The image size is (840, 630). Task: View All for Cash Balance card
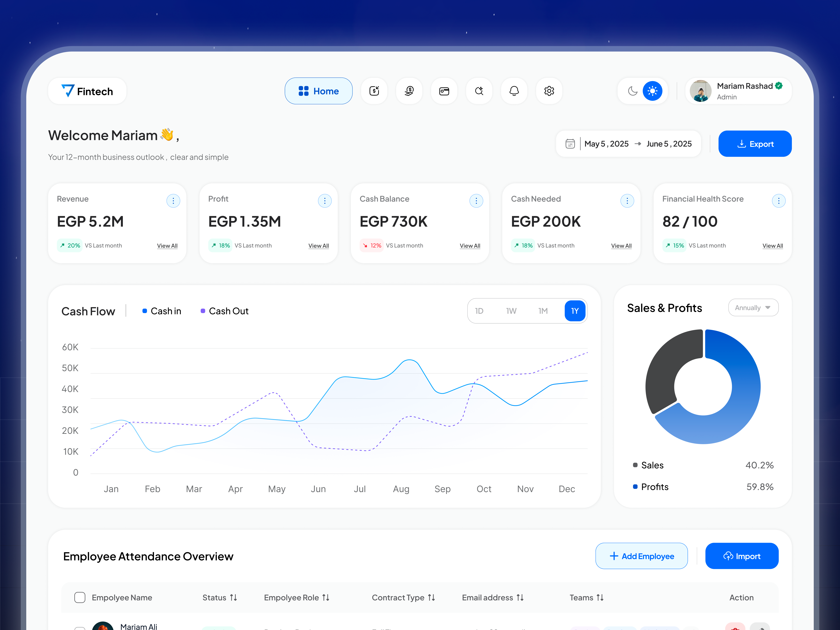[x=470, y=246]
